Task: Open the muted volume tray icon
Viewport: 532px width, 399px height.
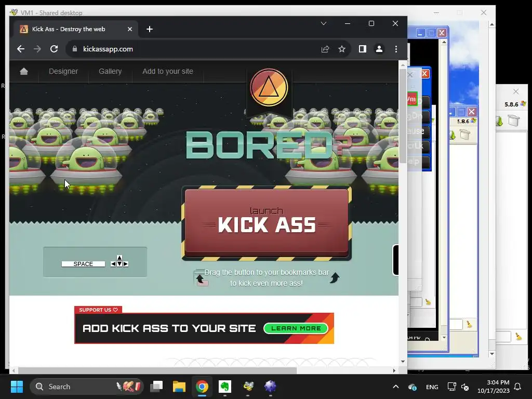Action: coord(465,387)
